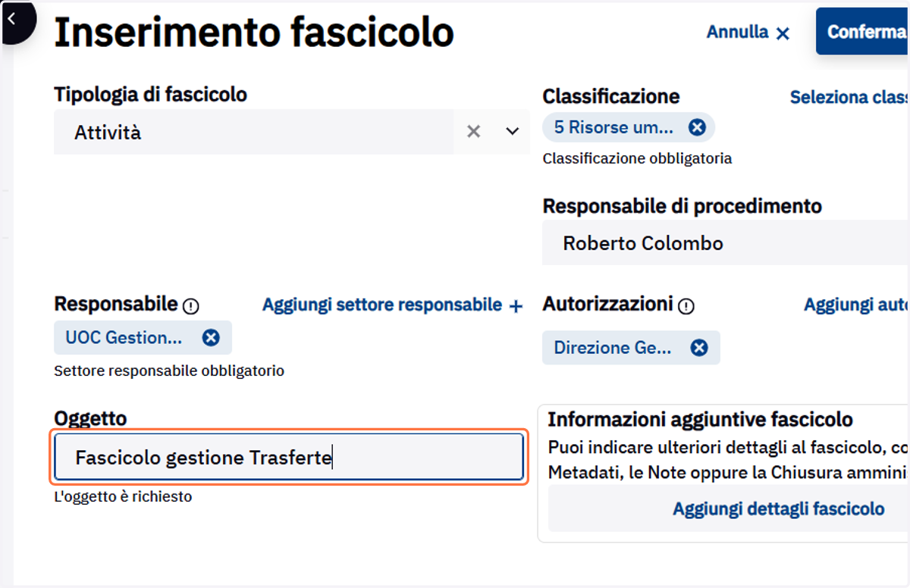
Task: Open the Seleziona classificazione link
Action: (x=850, y=97)
